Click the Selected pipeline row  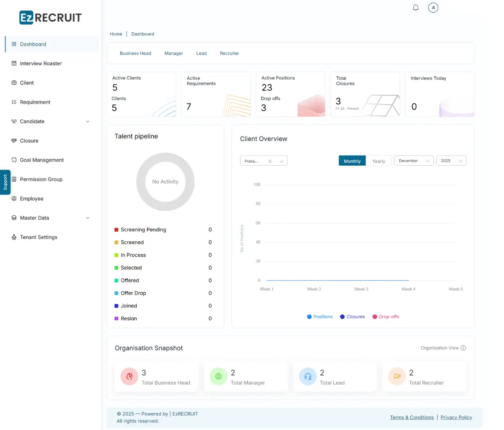(x=163, y=268)
